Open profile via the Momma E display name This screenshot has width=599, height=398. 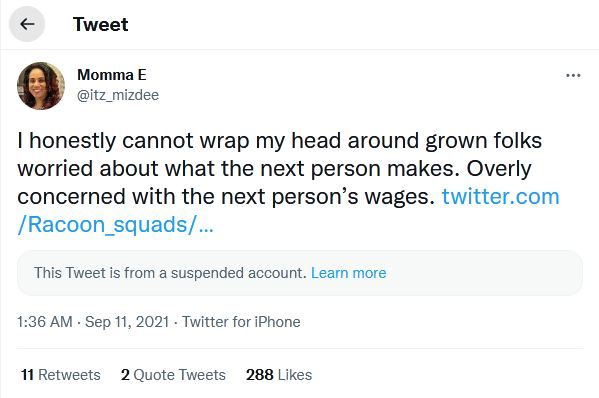pyautogui.click(x=112, y=75)
